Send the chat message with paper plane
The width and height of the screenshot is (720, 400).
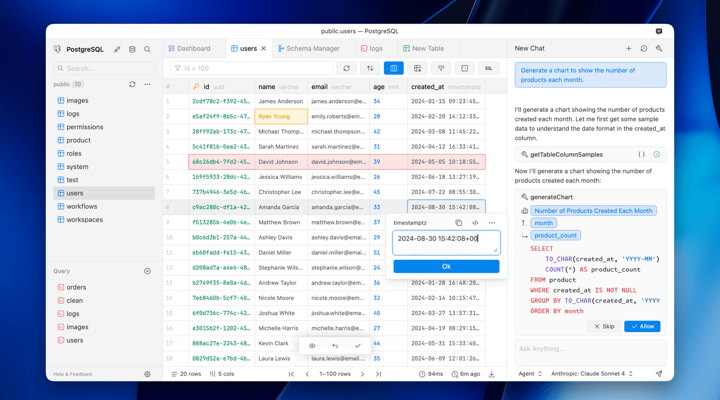(x=659, y=373)
